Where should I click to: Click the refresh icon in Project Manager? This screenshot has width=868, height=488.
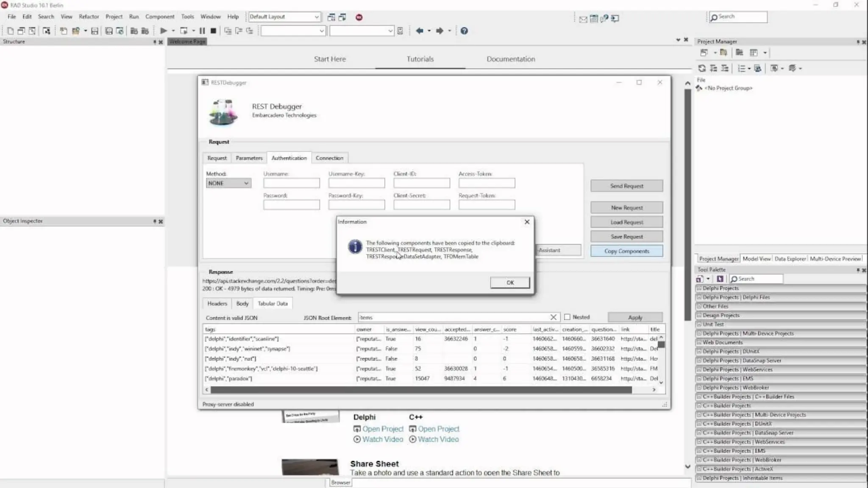[702, 68]
